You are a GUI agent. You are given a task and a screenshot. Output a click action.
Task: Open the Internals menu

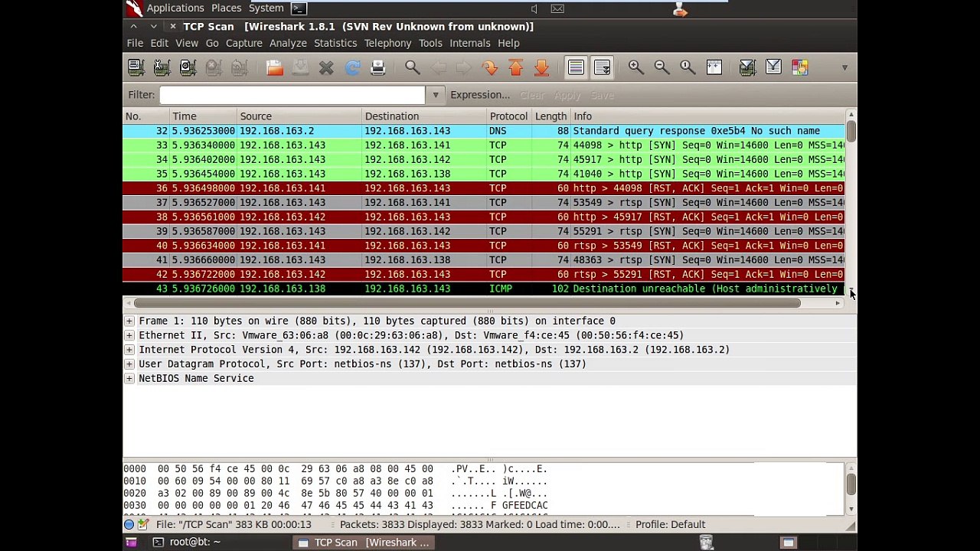470,43
